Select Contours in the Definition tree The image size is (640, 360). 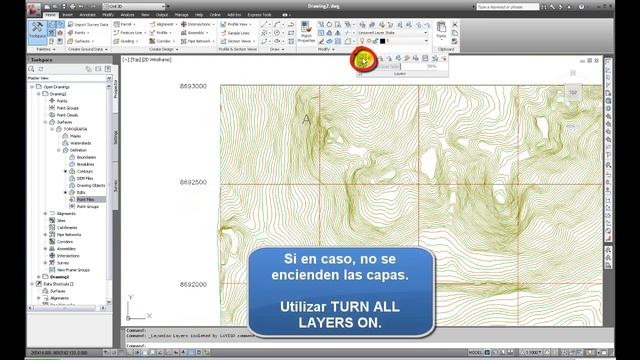[x=84, y=171]
